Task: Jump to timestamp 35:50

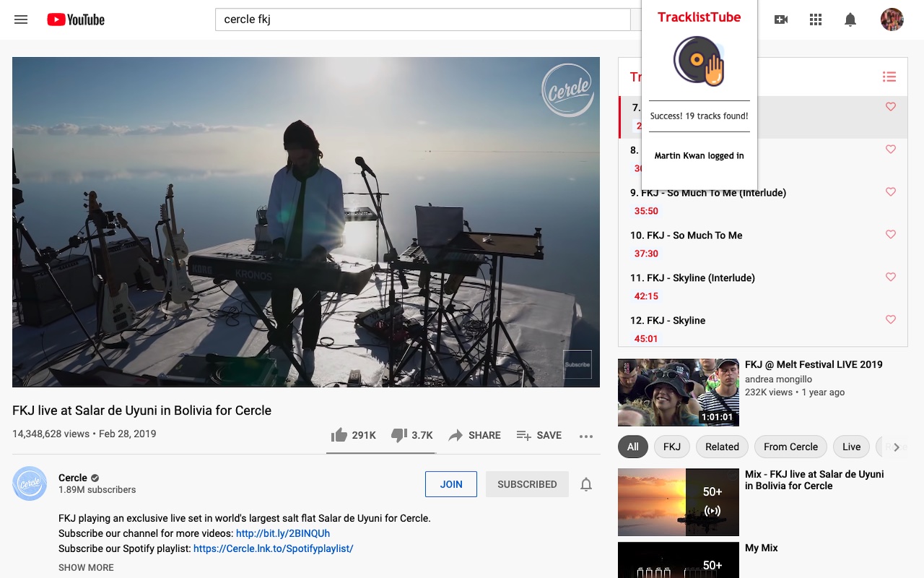Action: click(646, 211)
